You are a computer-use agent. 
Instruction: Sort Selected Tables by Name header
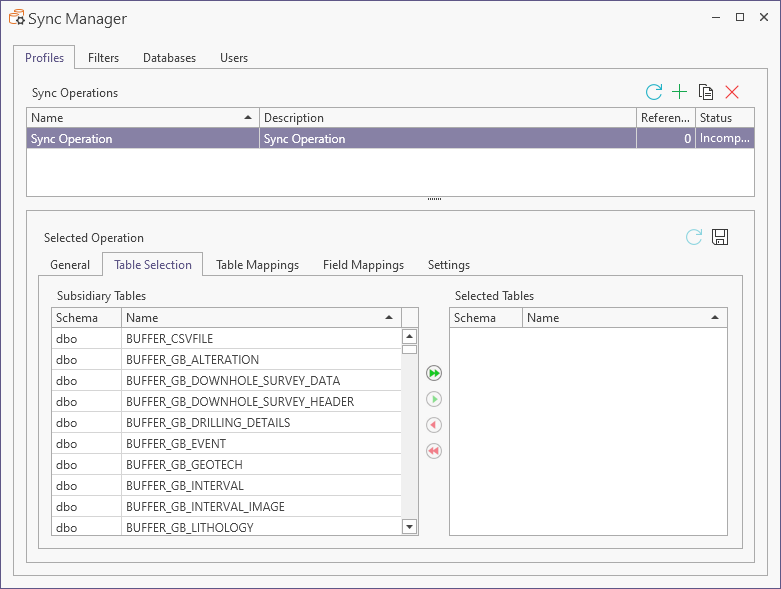pos(620,318)
